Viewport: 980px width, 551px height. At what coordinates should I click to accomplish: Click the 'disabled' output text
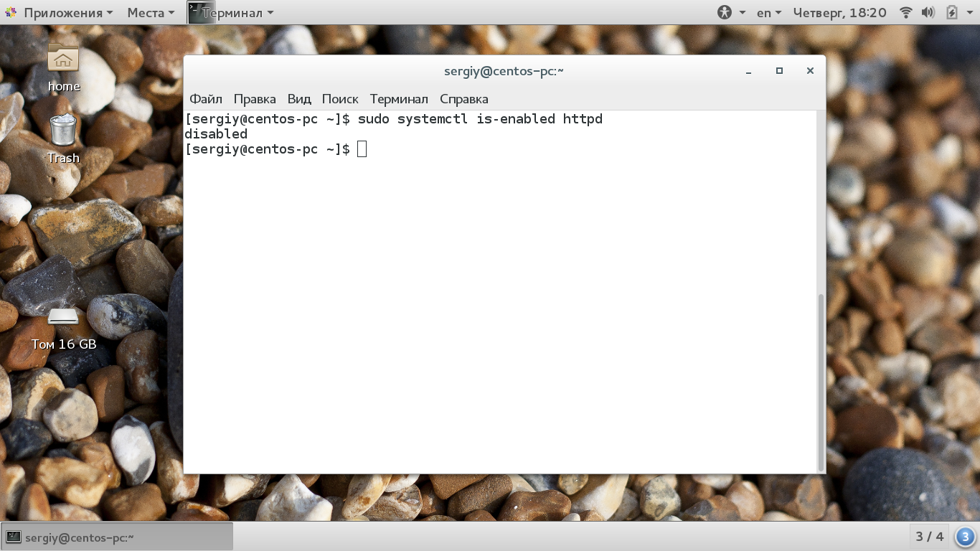click(216, 134)
